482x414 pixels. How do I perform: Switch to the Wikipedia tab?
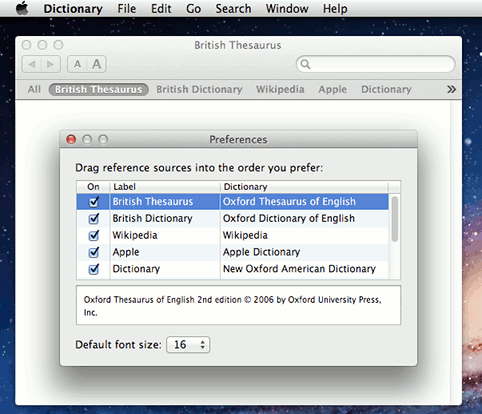coord(280,89)
